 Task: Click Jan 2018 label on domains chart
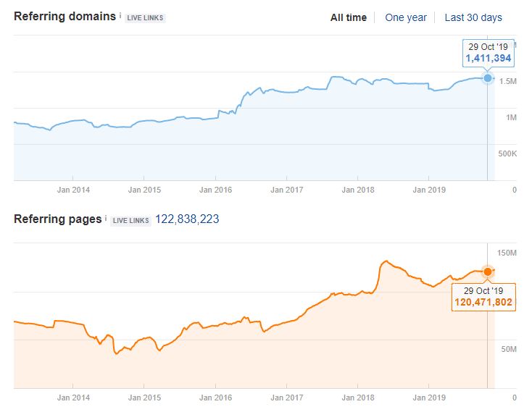[358, 190]
